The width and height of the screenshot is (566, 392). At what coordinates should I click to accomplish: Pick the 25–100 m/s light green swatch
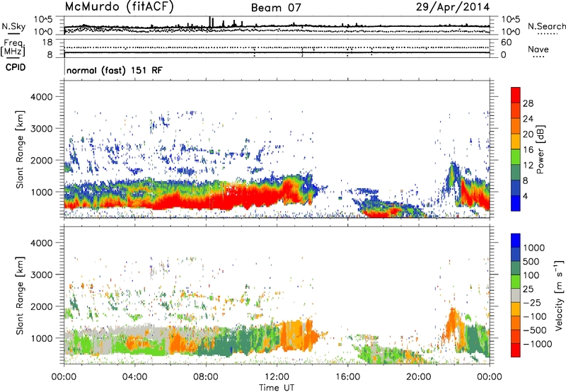[x=516, y=282]
